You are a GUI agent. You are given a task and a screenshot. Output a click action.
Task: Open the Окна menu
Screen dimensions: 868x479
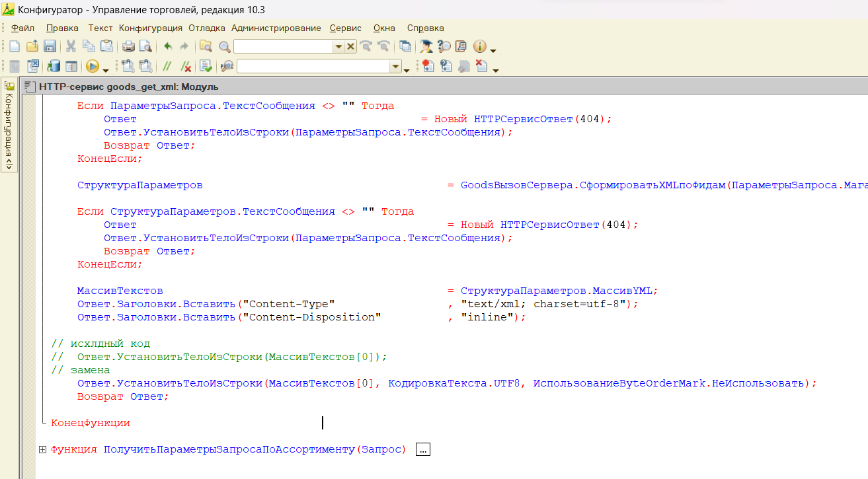click(384, 28)
